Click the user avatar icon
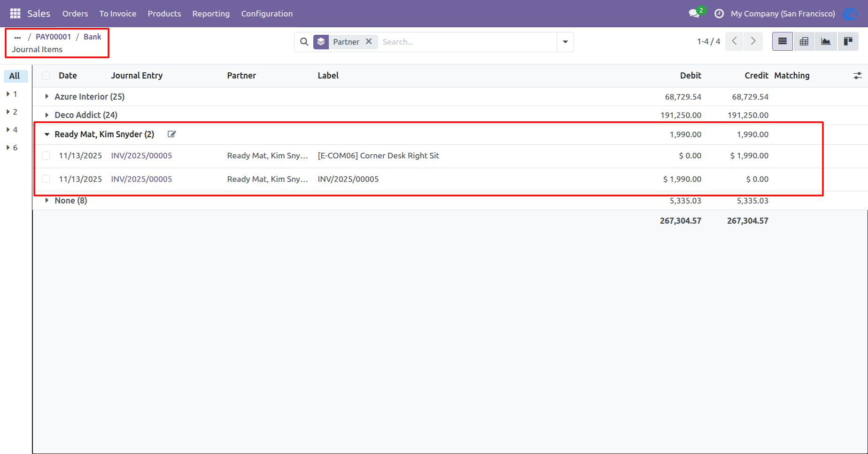868x454 pixels. (x=851, y=14)
